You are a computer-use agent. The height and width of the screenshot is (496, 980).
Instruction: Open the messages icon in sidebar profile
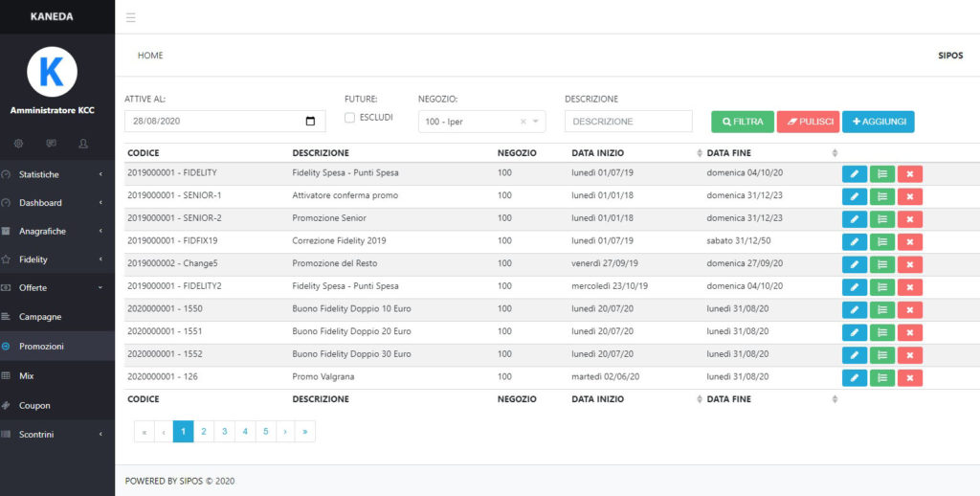click(51, 144)
